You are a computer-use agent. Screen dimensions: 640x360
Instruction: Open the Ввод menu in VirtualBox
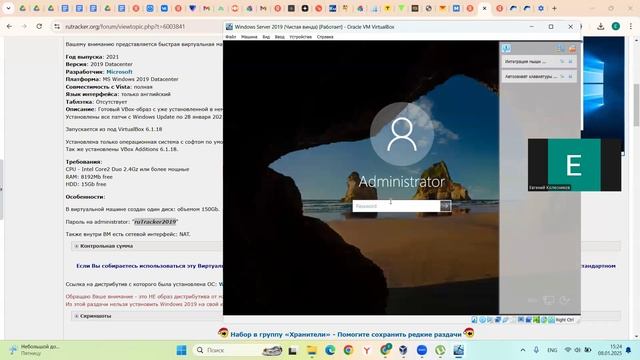(x=280, y=37)
